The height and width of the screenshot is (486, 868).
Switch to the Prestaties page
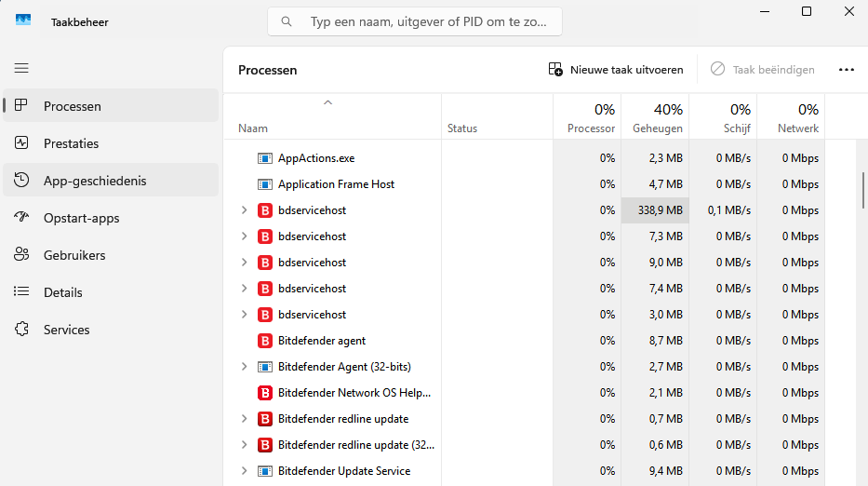point(111,143)
